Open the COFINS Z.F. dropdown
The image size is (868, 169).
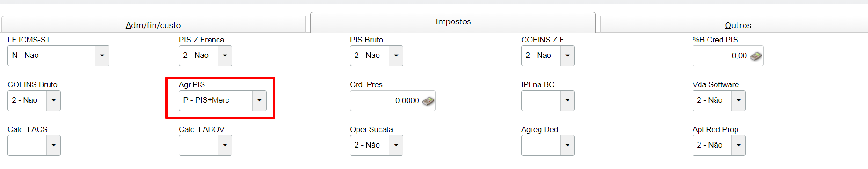click(567, 56)
